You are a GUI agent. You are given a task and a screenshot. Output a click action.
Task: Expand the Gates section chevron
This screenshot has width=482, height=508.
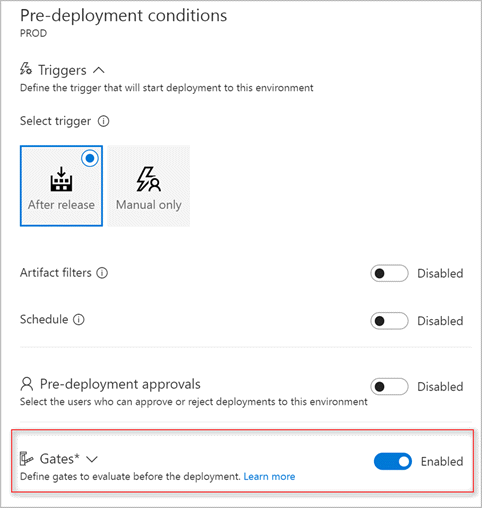point(92,459)
